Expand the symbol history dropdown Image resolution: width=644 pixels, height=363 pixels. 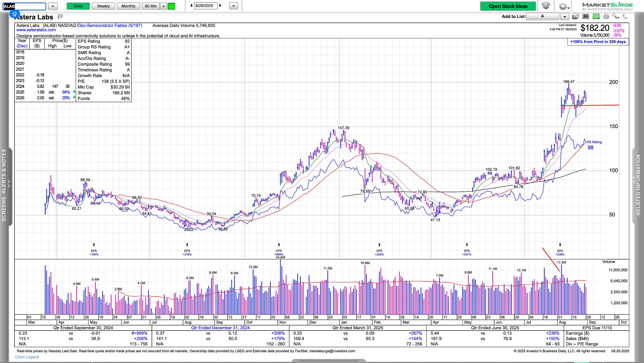coord(53,6)
